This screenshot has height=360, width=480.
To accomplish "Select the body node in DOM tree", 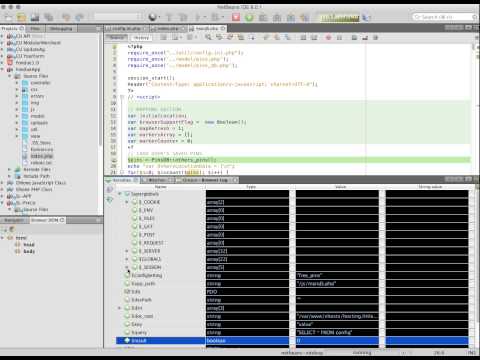I will click(29, 251).
